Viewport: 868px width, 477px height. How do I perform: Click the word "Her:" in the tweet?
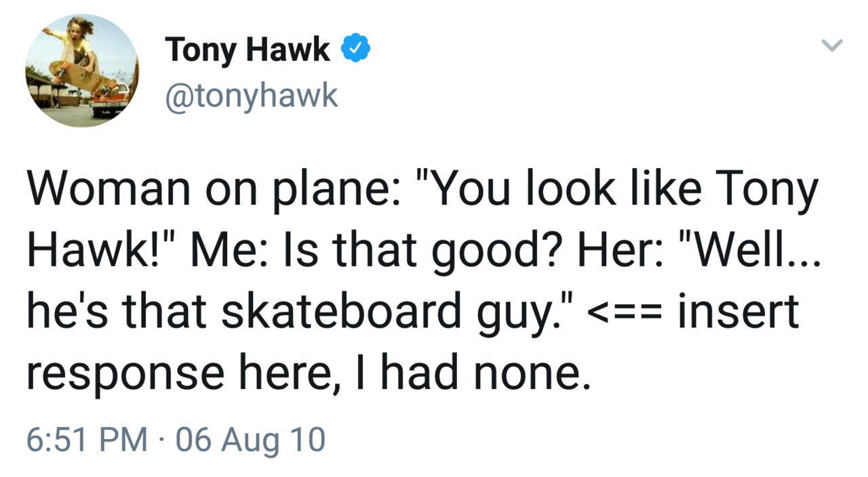coord(608,252)
